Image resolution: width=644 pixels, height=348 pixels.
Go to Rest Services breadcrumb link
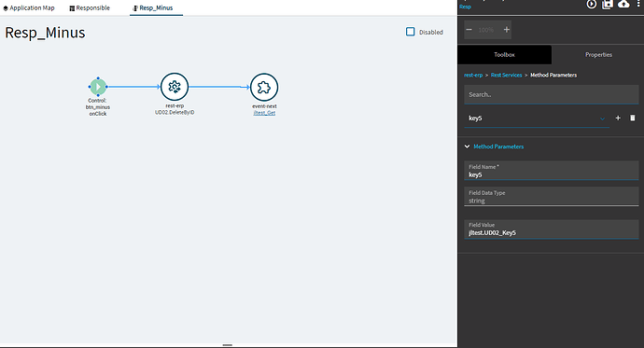point(506,75)
